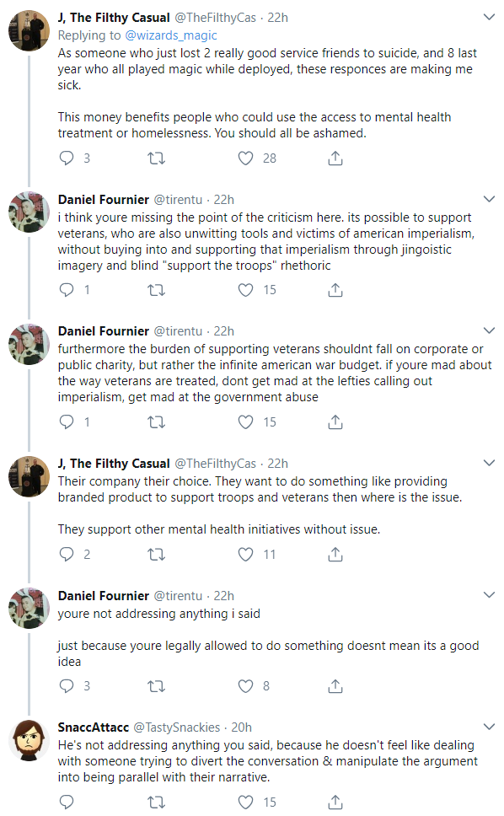This screenshot has height=816, width=504.
Task: Open the @tirentu handle on 'furthermore' tweet
Action: pyautogui.click(x=178, y=331)
